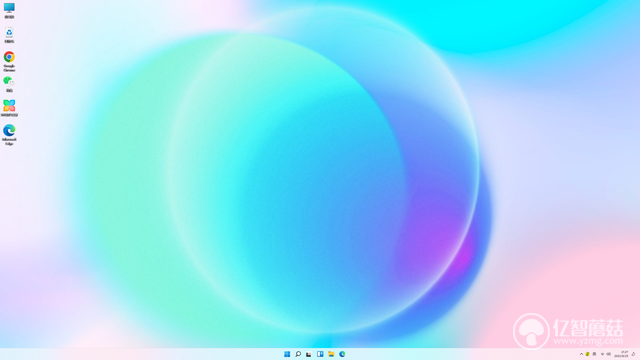Expand the hidden tray icons chevron
Screen dimensions: 640x360
pos(581,354)
